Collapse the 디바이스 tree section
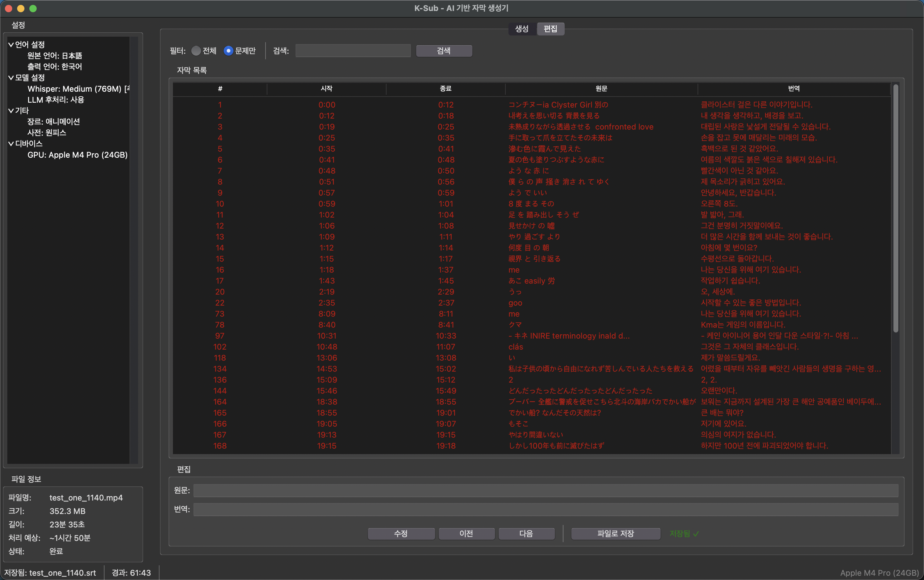Image resolution: width=924 pixels, height=580 pixels. [x=11, y=144]
